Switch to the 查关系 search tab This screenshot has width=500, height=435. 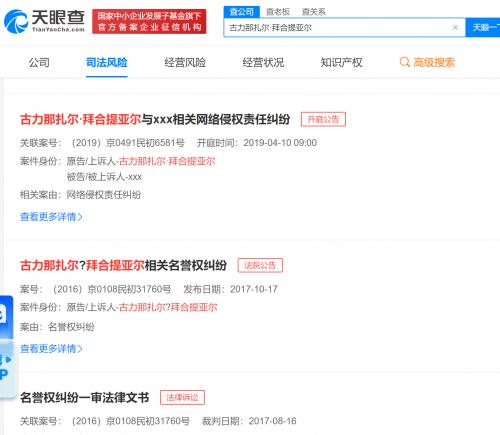click(x=313, y=12)
